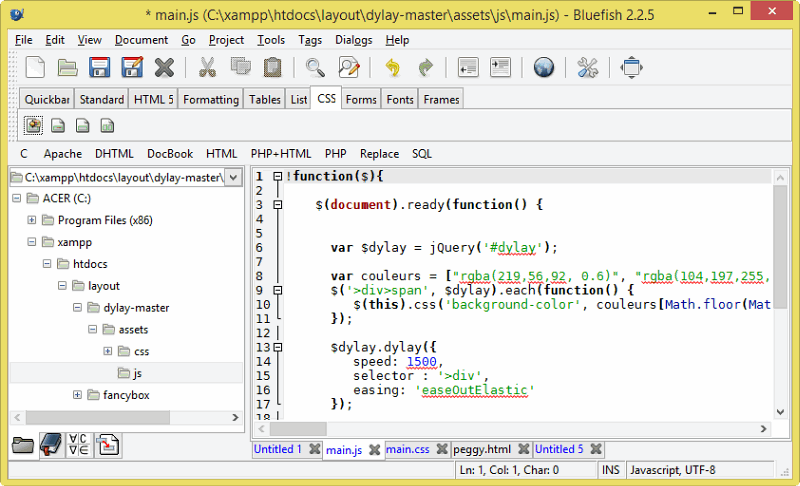
Task: Show the file browser side panel
Action: tap(23, 445)
